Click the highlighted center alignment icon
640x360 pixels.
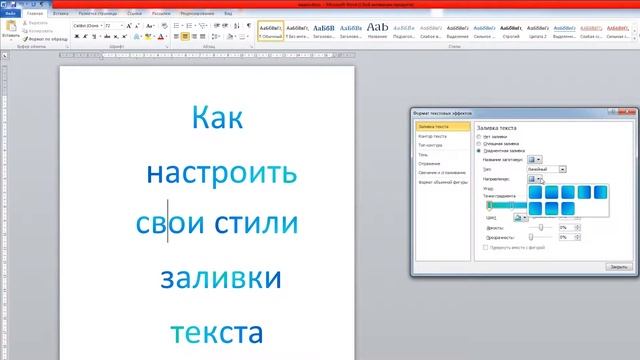pos(185,37)
